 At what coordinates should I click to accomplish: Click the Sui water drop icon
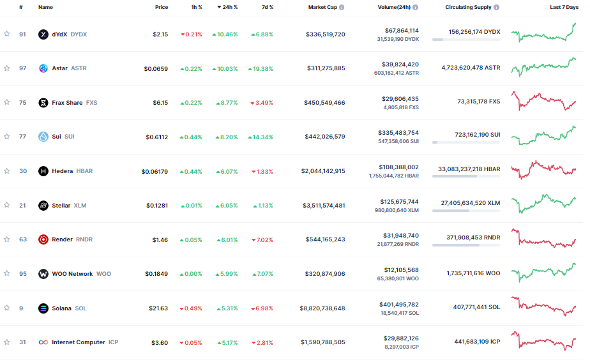(x=43, y=137)
